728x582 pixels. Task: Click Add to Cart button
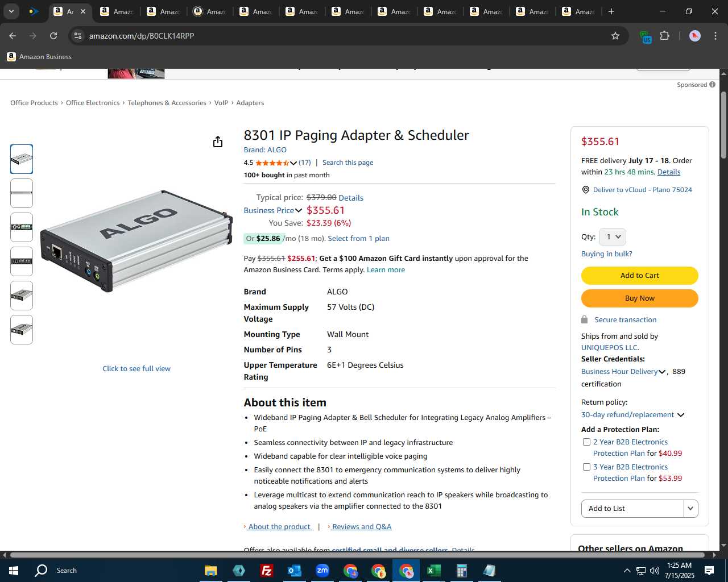[x=639, y=276]
